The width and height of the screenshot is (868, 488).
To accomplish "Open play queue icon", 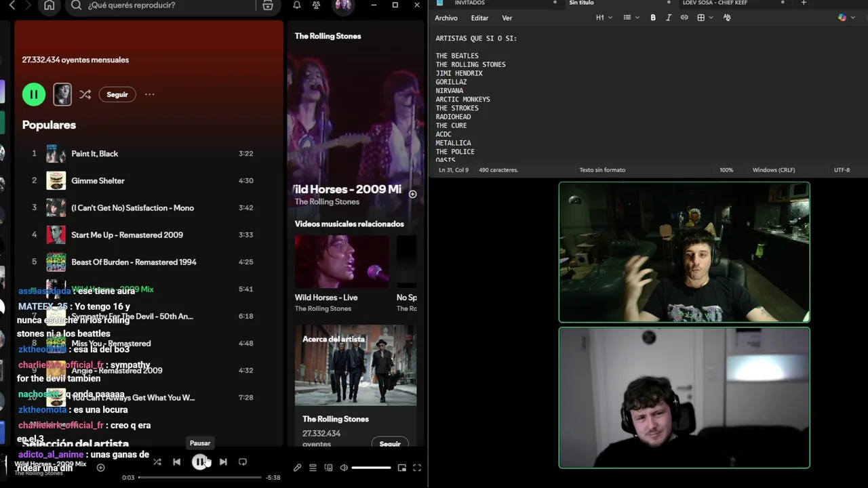I will (x=313, y=468).
